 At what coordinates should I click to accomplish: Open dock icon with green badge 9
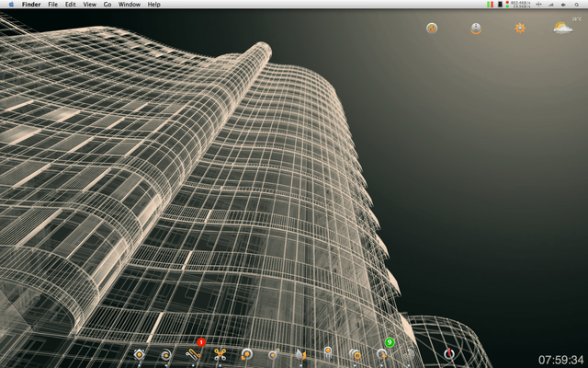click(x=382, y=352)
